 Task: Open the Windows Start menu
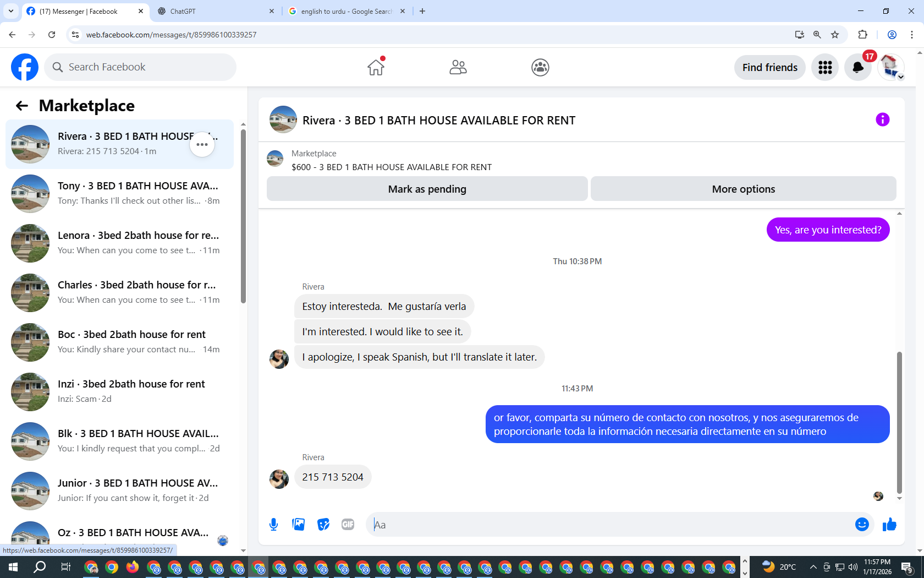[x=13, y=567]
